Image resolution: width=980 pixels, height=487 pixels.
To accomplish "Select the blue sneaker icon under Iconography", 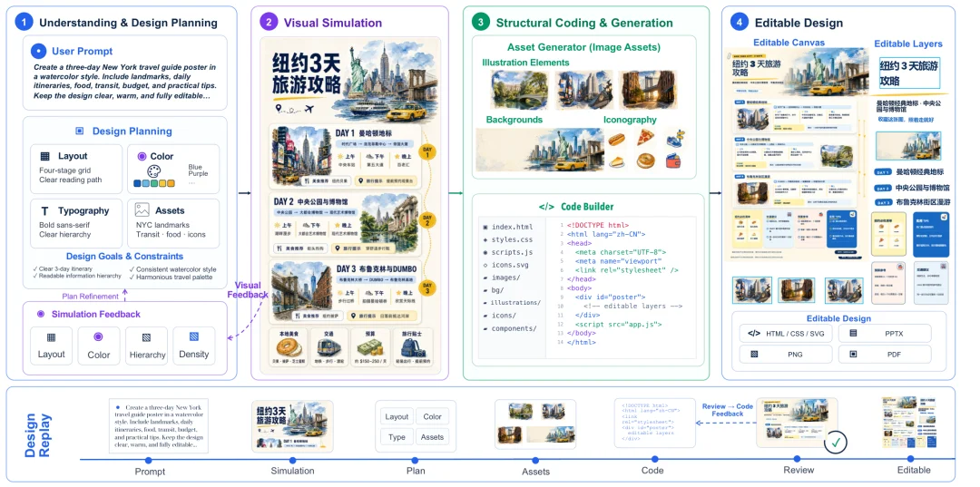I will click(x=675, y=139).
